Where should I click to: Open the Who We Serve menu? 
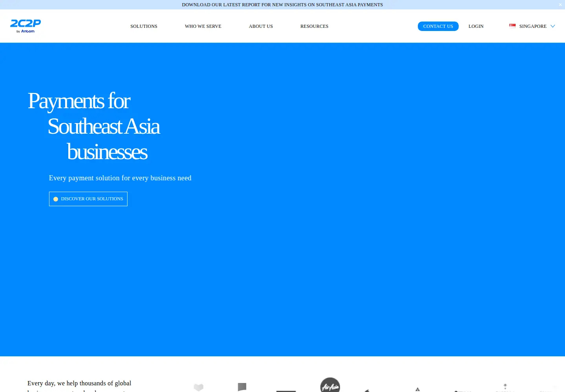[203, 26]
